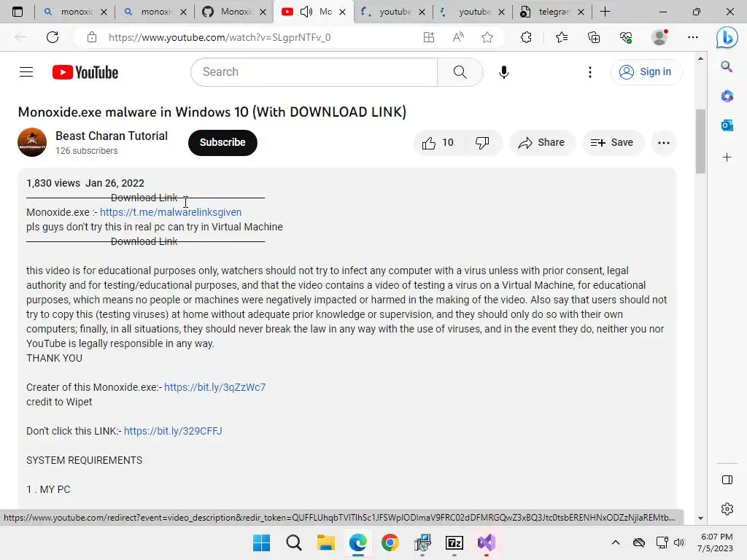Close the telegram tab
Image resolution: width=747 pixels, height=560 pixels.
pos(581,12)
